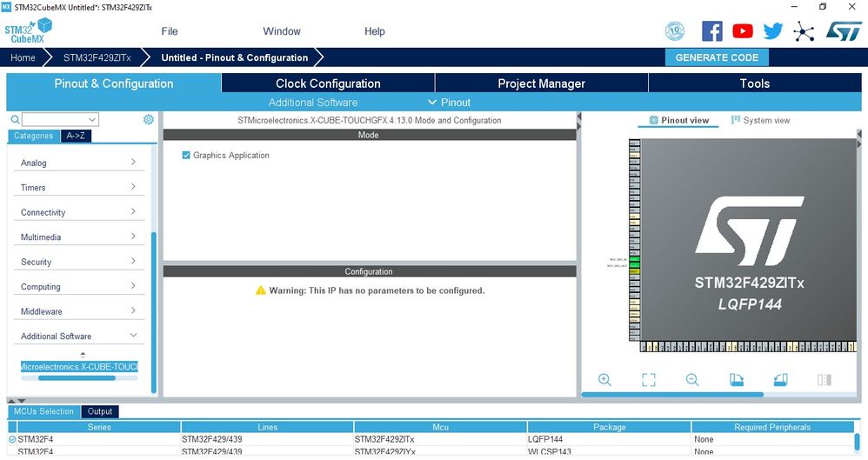This screenshot has height=460, width=868.
Task: Expand the Multimedia category
Action: 133,236
